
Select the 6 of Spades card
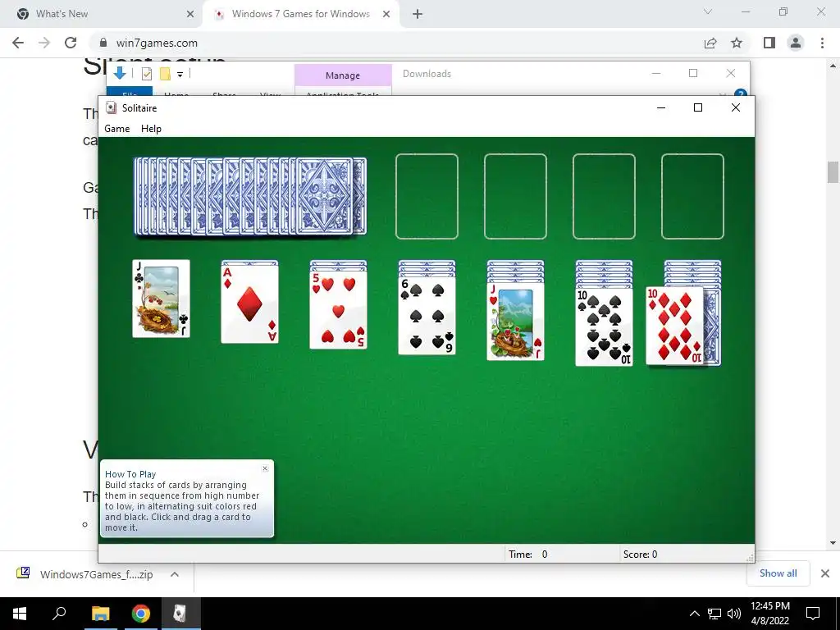point(427,316)
